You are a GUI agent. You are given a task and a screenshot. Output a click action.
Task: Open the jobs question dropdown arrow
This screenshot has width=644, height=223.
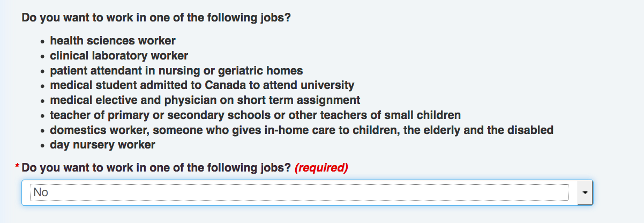click(x=585, y=192)
